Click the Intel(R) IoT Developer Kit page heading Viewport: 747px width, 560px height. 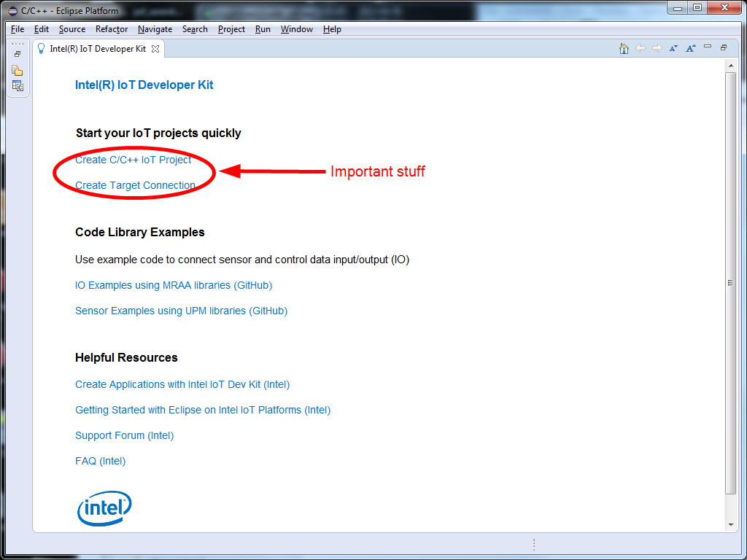point(144,85)
